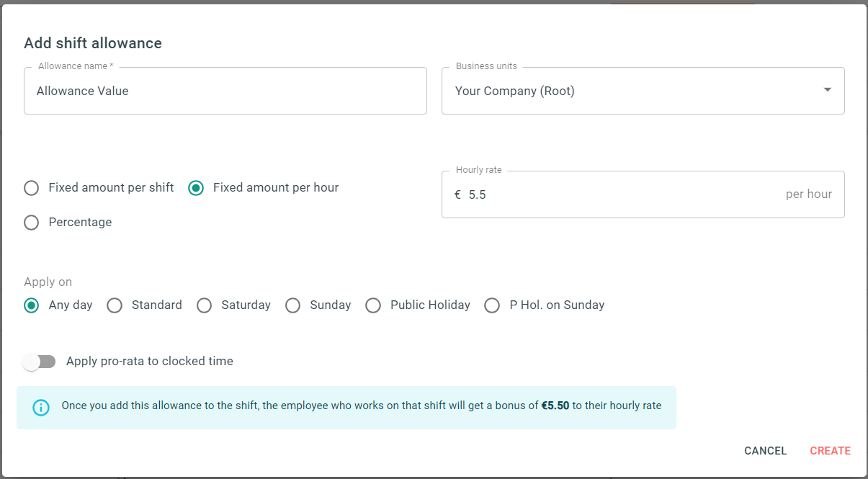This screenshot has height=479, width=868.
Task: Click the per hour label in rate field
Action: pos(809,194)
